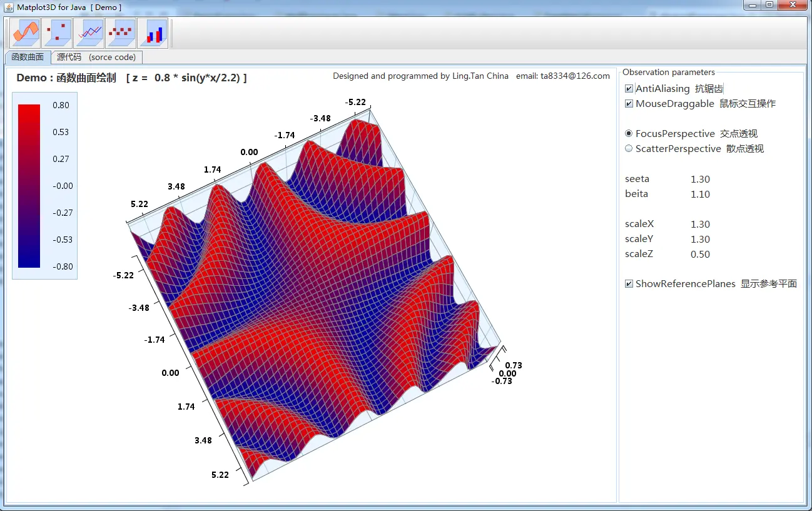The width and height of the screenshot is (812, 511).
Task: Choose the ScatterPerspective radio button
Action: point(629,149)
